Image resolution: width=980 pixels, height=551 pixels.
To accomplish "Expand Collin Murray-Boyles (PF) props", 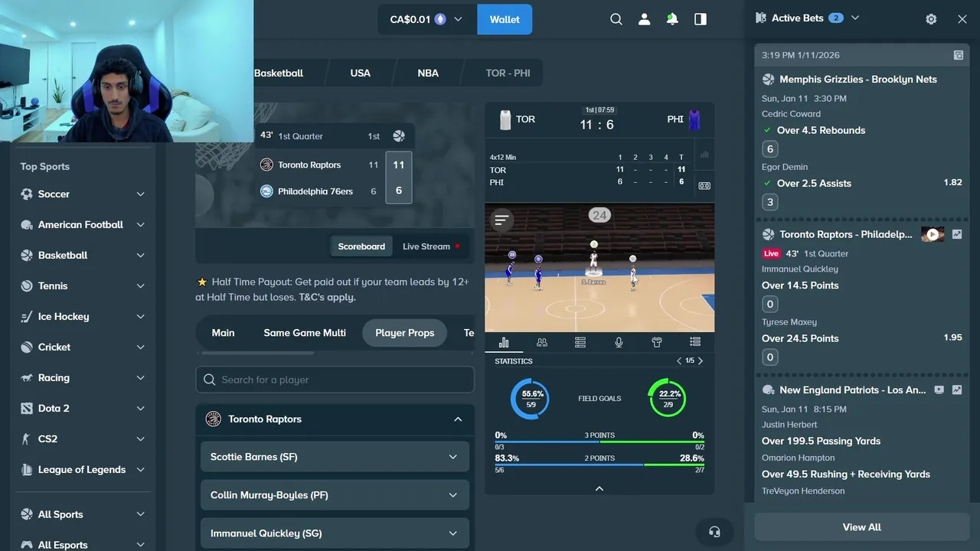I will (x=335, y=495).
